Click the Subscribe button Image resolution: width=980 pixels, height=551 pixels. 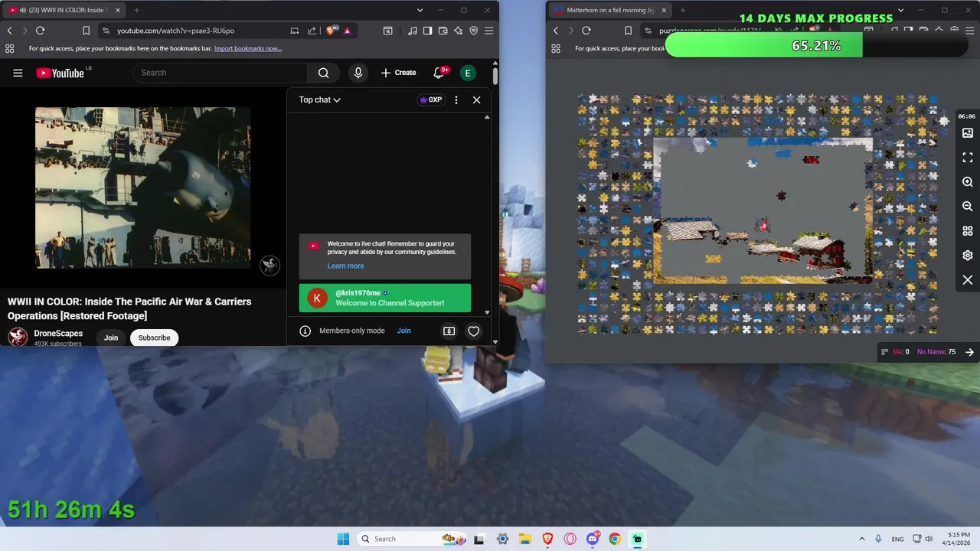point(154,337)
